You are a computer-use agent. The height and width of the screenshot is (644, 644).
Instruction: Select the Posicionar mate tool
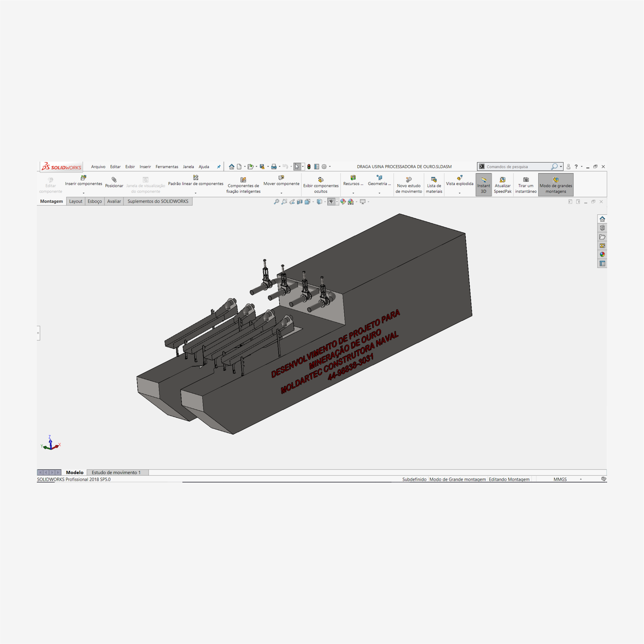coord(114,183)
